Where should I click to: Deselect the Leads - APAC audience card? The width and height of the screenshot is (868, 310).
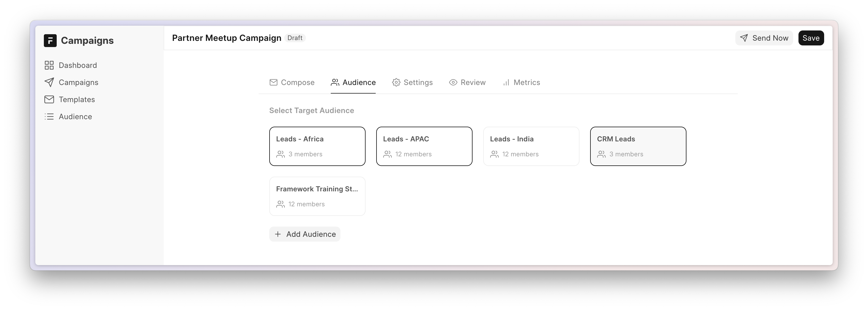(x=424, y=146)
